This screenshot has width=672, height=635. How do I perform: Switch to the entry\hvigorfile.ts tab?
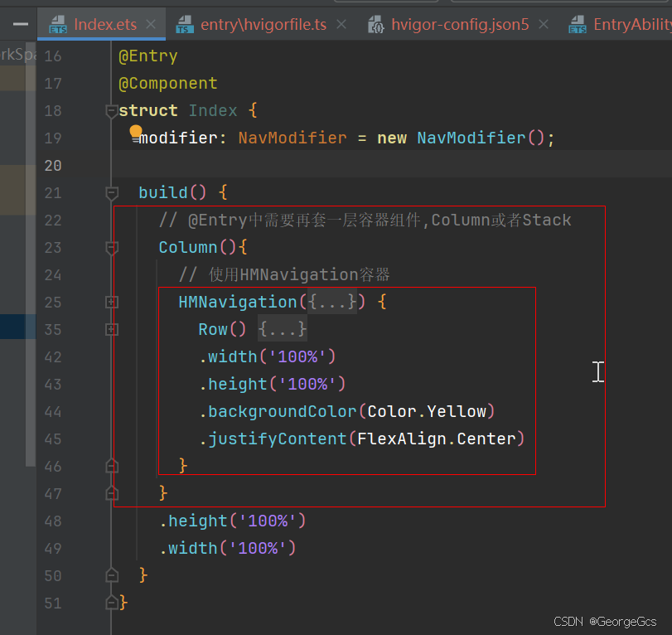pos(263,24)
